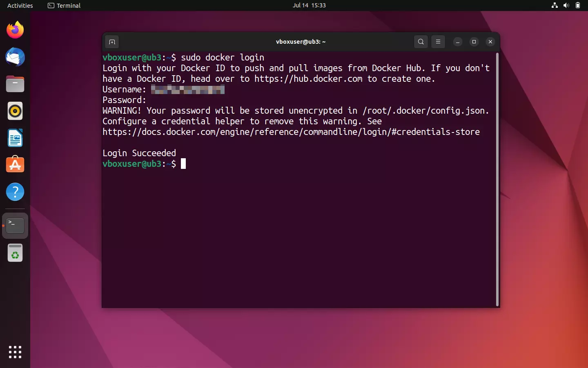The image size is (588, 368).
Task: Open LibreOffice Writer from the dock
Action: point(15,138)
